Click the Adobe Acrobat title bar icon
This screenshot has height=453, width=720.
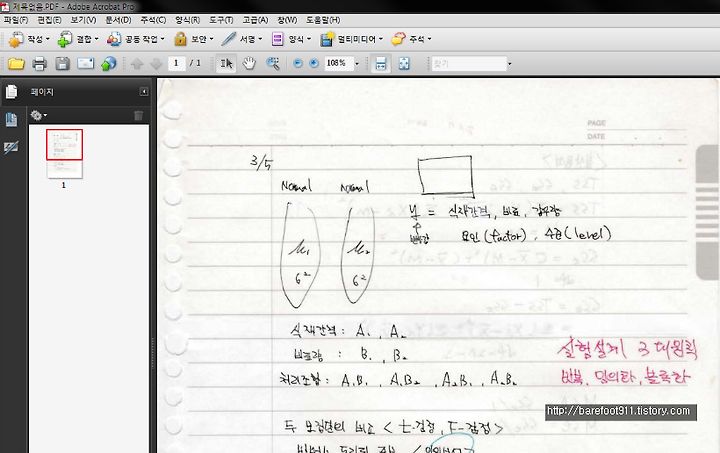point(5,6)
